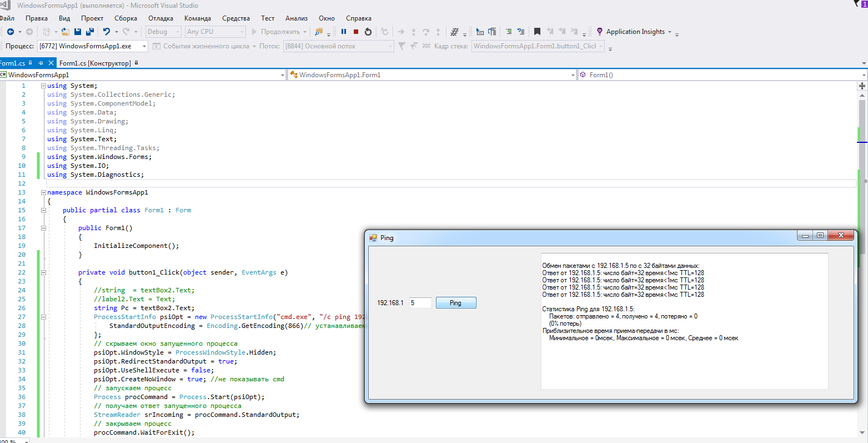Click the step out arrow icon
Image resolution: width=868 pixels, height=443 pixels.
(x=438, y=32)
